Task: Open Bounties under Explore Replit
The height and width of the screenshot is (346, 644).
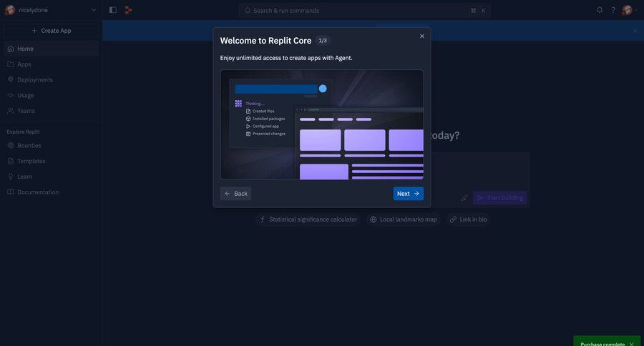Action: pos(52,146)
